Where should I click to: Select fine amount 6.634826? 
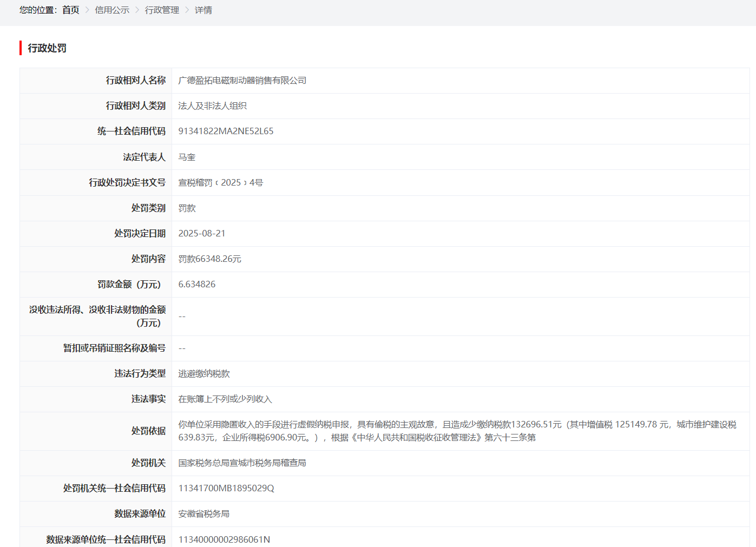point(197,285)
